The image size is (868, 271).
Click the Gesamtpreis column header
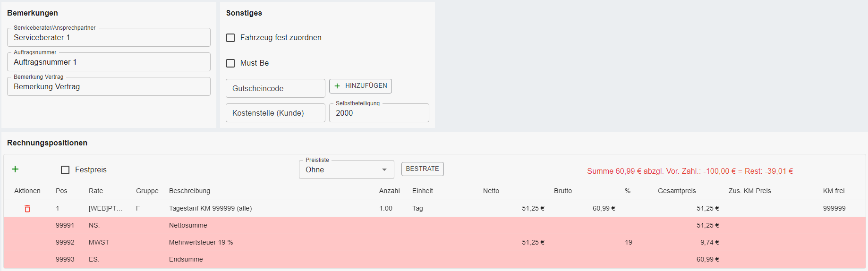tap(676, 191)
